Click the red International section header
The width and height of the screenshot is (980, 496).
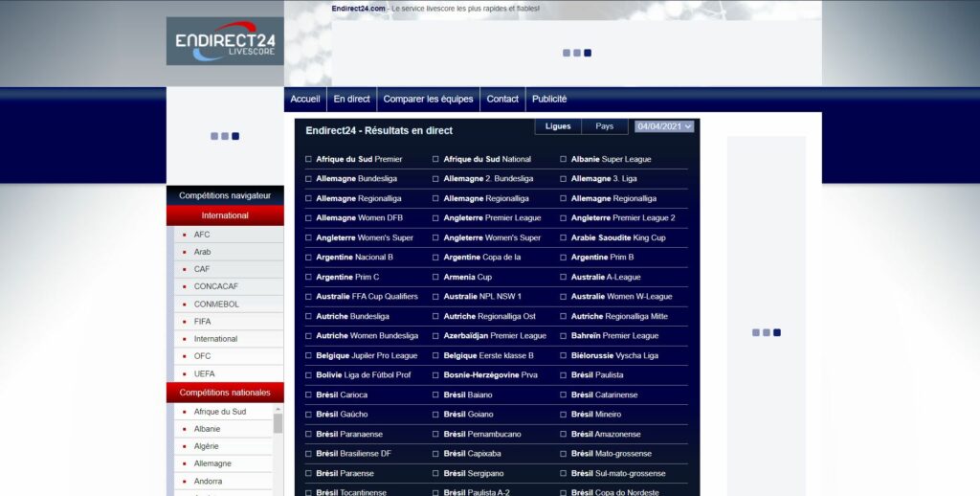tap(225, 215)
